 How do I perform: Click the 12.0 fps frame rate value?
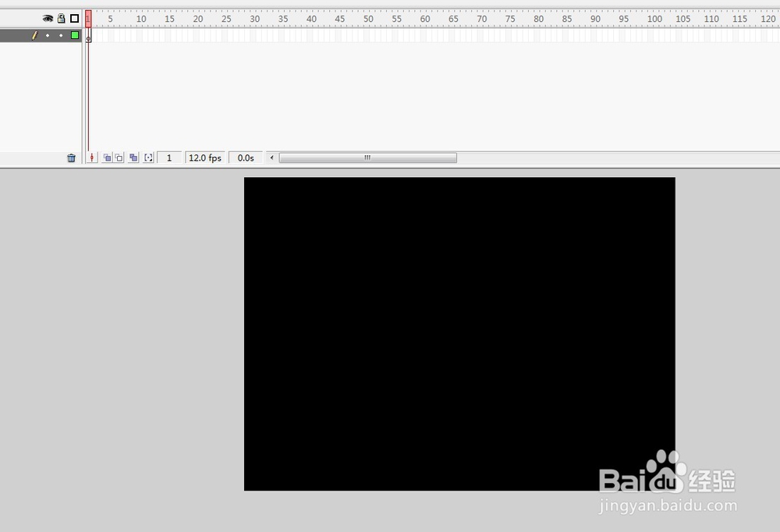(x=205, y=158)
